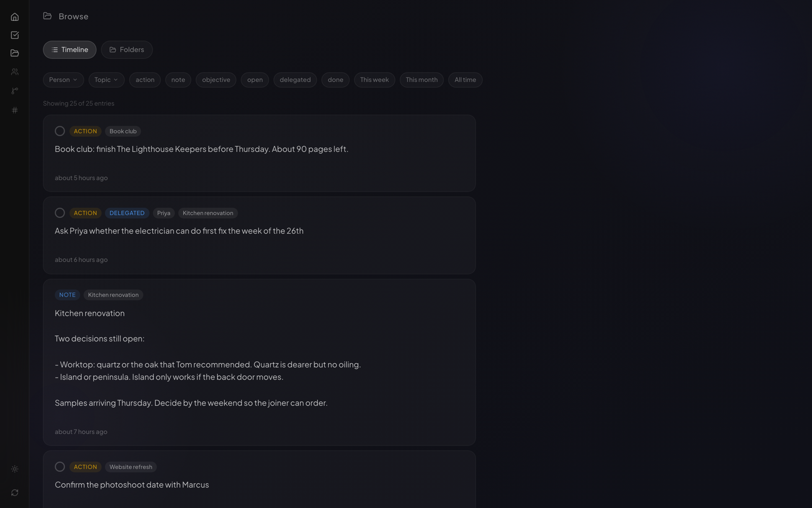
Task: Select the All time filter
Action: (x=465, y=80)
